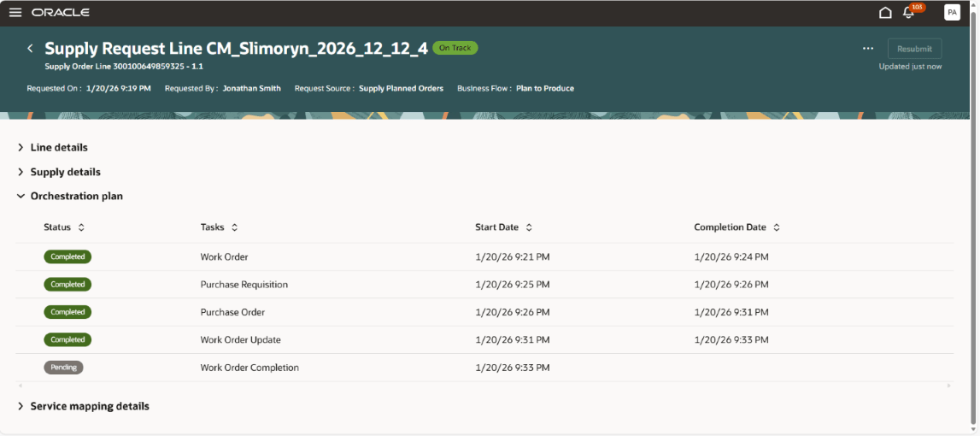Open the PA user profile avatar
The width and height of the screenshot is (980, 436).
click(x=952, y=13)
